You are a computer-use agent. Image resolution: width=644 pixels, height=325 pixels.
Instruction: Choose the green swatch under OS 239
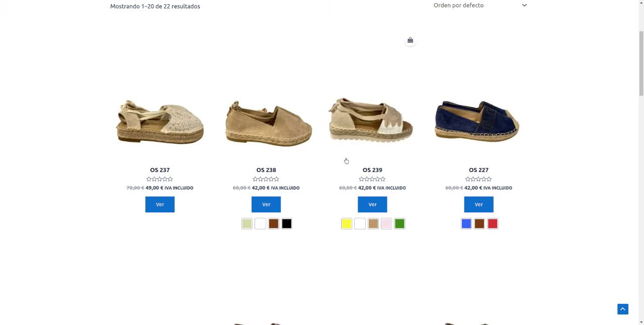coord(399,224)
